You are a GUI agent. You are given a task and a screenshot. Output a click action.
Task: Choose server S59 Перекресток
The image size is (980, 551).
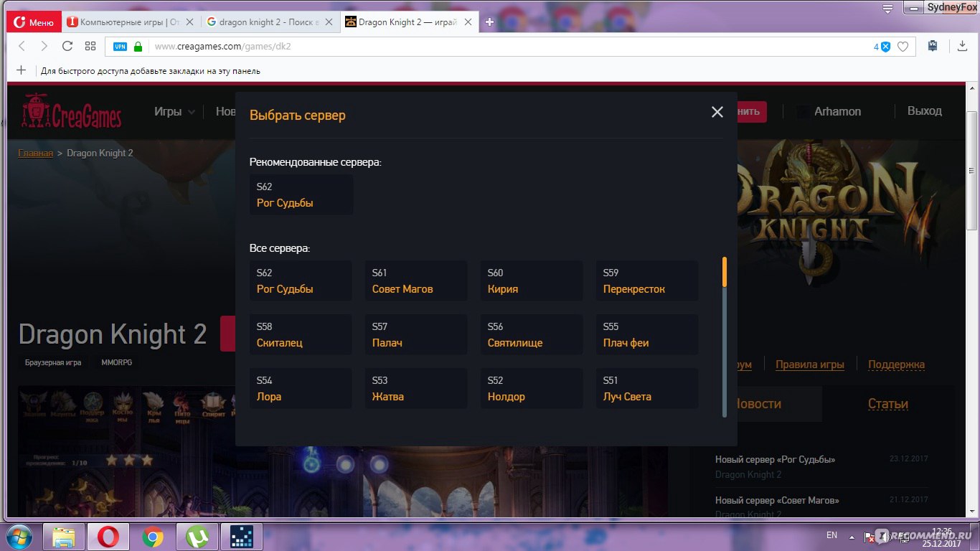click(647, 281)
